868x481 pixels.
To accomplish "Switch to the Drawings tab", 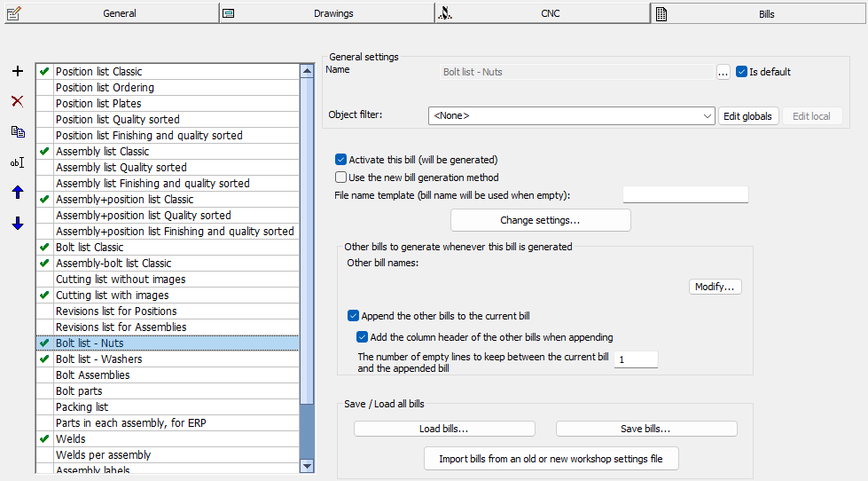I will 327,12.
